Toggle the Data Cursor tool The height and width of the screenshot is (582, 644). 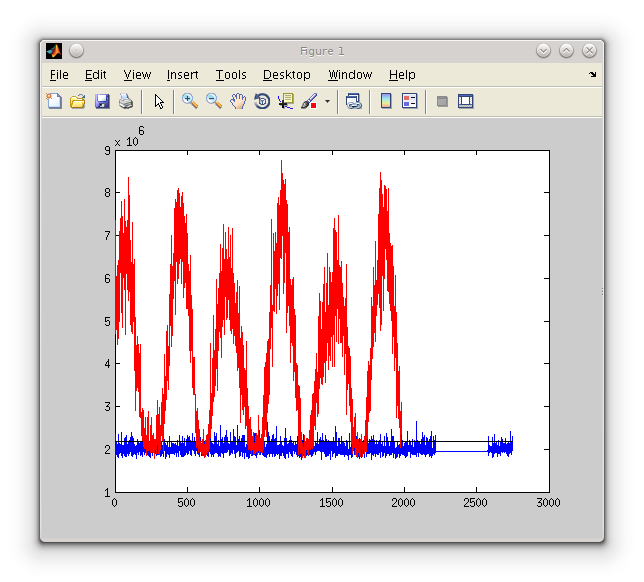[286, 101]
